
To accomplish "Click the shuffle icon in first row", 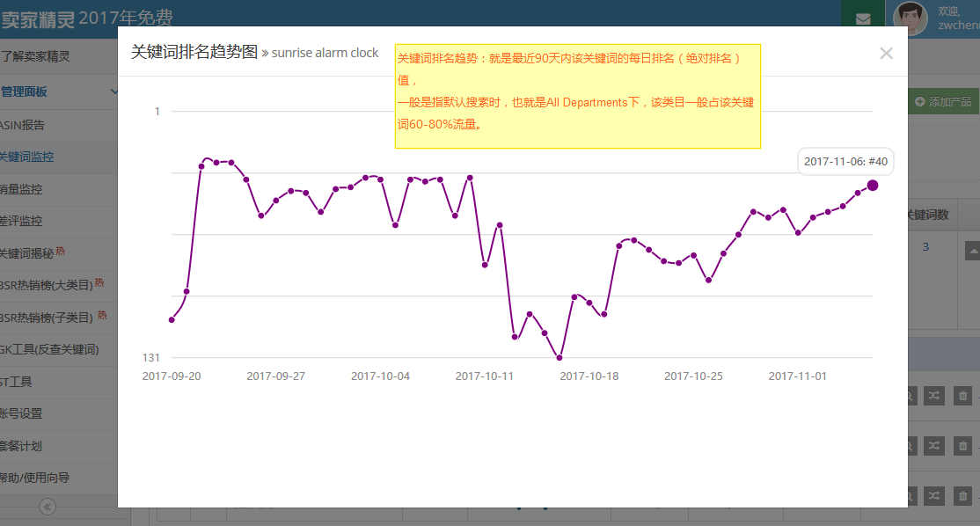I will click(x=933, y=397).
